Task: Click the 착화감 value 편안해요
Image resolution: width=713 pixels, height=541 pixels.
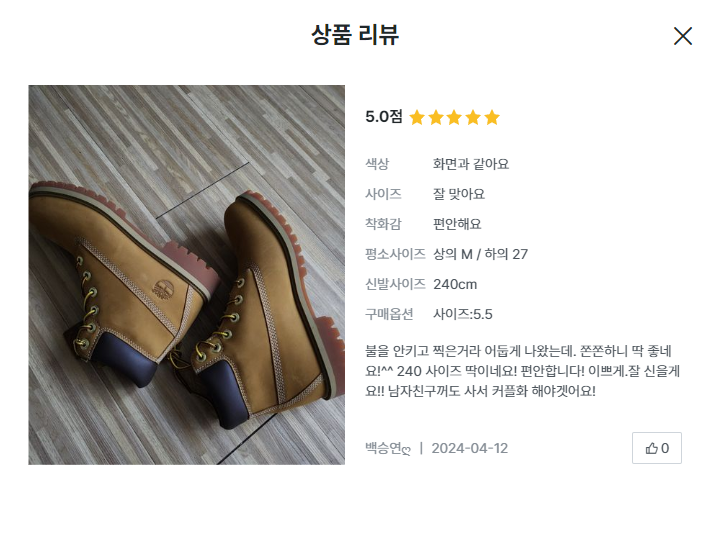Action: pos(457,224)
